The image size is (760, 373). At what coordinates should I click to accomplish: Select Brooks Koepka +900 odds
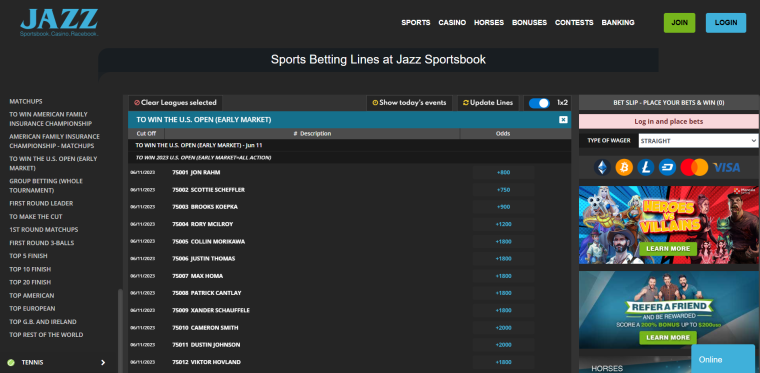pyautogui.click(x=503, y=207)
